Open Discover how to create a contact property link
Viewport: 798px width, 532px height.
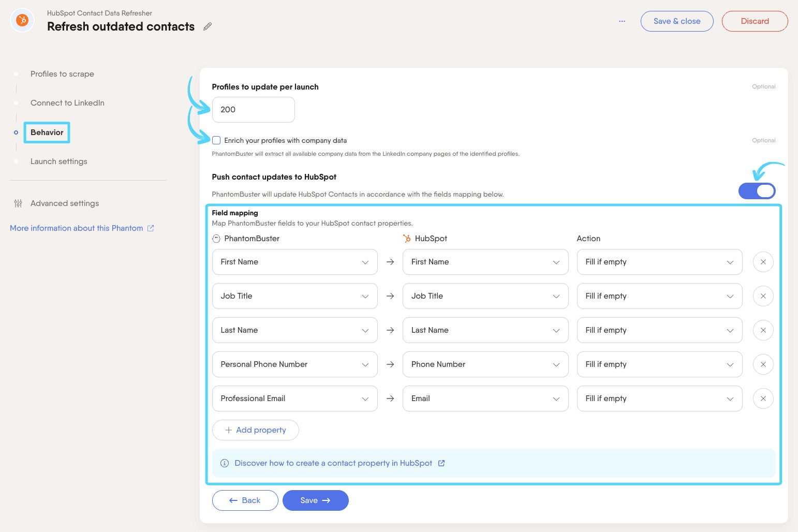pos(333,463)
